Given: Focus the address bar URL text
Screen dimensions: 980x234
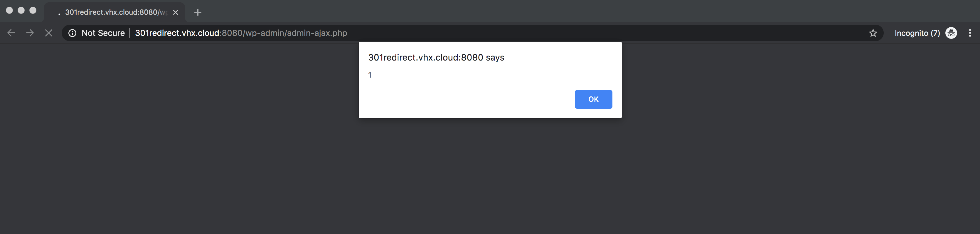Looking at the screenshot, I should pyautogui.click(x=241, y=33).
